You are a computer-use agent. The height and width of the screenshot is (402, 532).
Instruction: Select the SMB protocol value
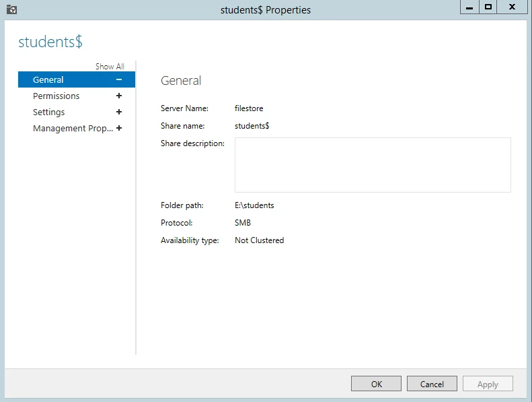[x=243, y=223]
